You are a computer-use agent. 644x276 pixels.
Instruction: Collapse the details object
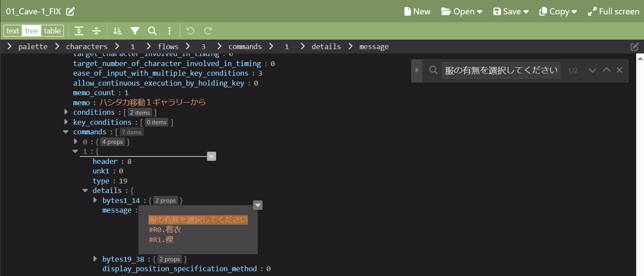tap(85, 190)
